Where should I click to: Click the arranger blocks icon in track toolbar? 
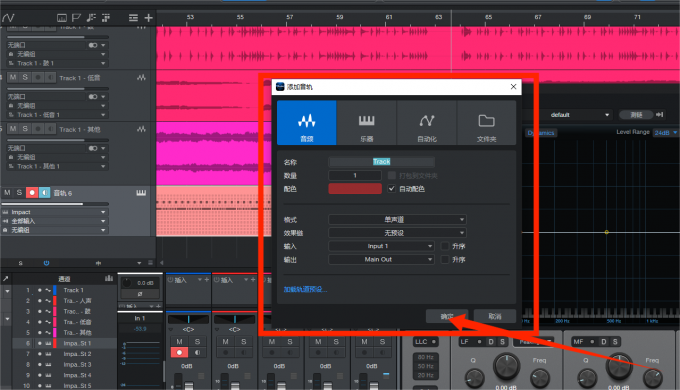click(x=106, y=18)
